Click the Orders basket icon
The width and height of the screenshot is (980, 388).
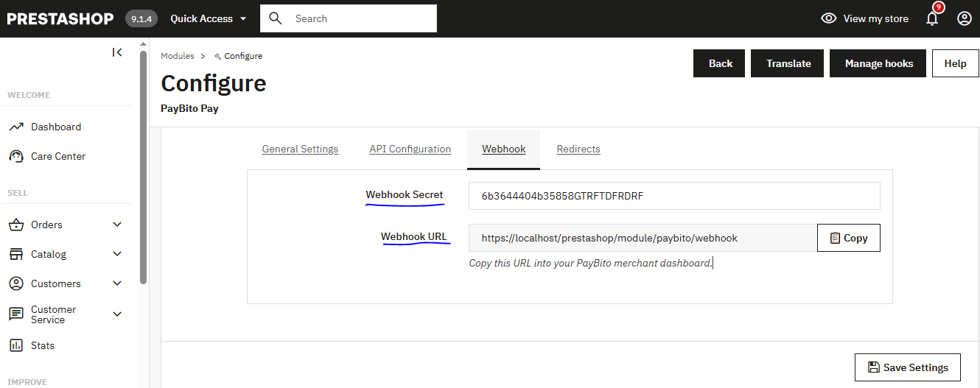[x=16, y=225]
